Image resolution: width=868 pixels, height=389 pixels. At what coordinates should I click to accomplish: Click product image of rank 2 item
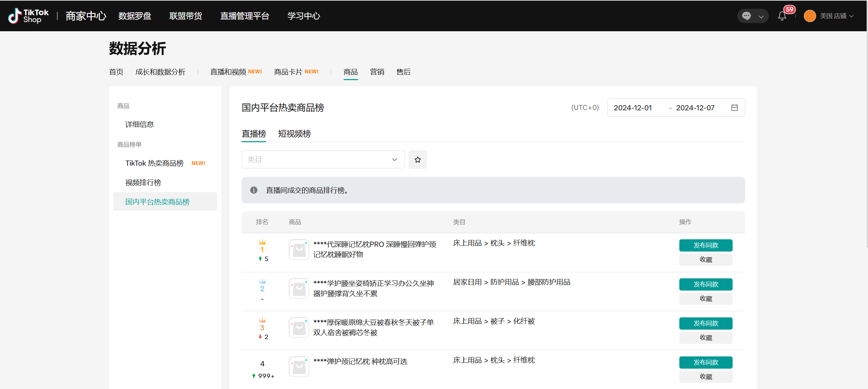click(x=299, y=289)
